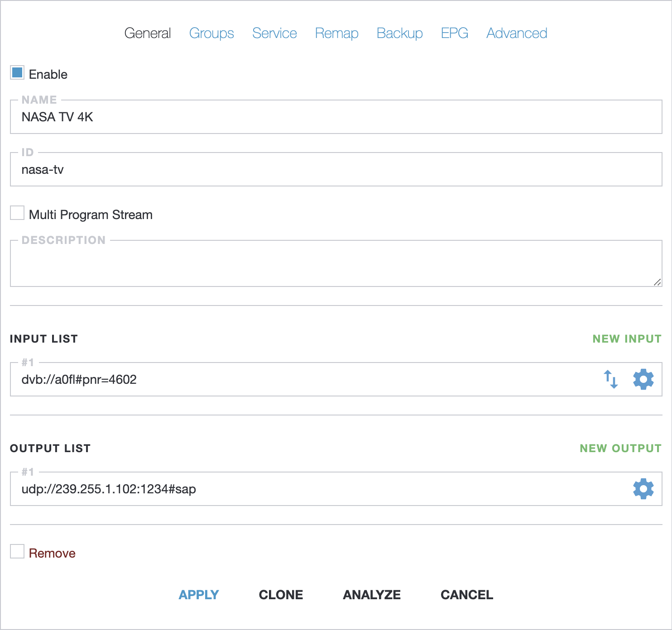Click the Description resize handle
This screenshot has width=672, height=630.
(658, 282)
